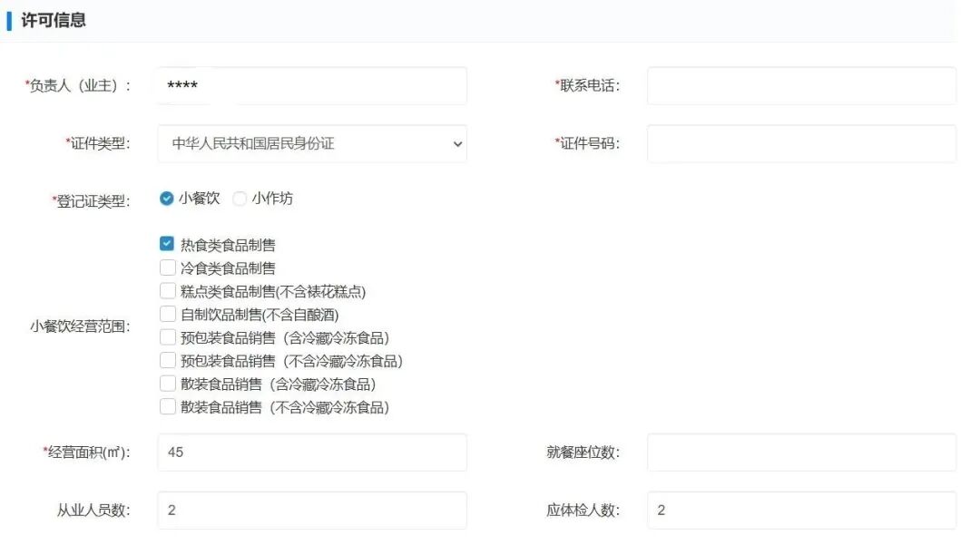Select the 小作坊 radio button

pyautogui.click(x=240, y=199)
